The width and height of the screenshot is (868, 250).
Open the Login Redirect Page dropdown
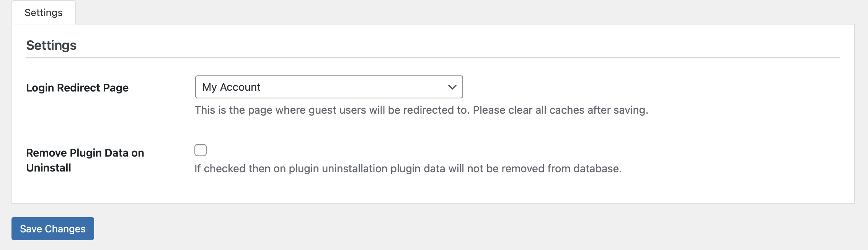click(329, 87)
